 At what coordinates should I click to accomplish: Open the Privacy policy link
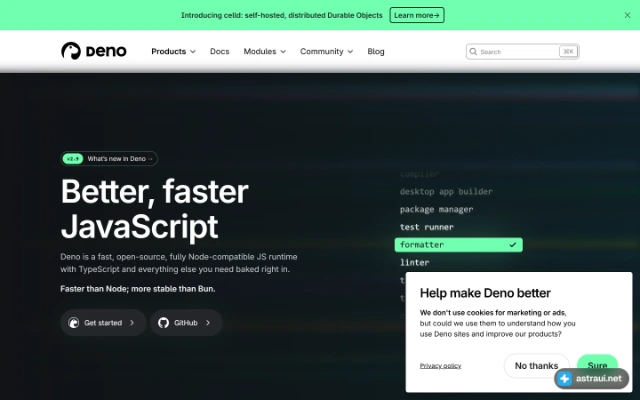click(440, 366)
